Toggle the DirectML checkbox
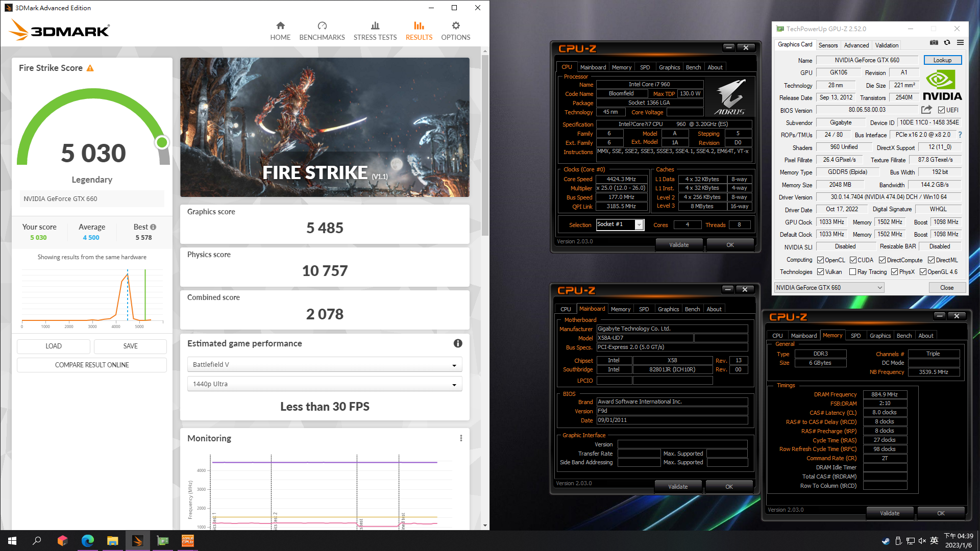Image resolution: width=980 pixels, height=551 pixels. coord(931,260)
